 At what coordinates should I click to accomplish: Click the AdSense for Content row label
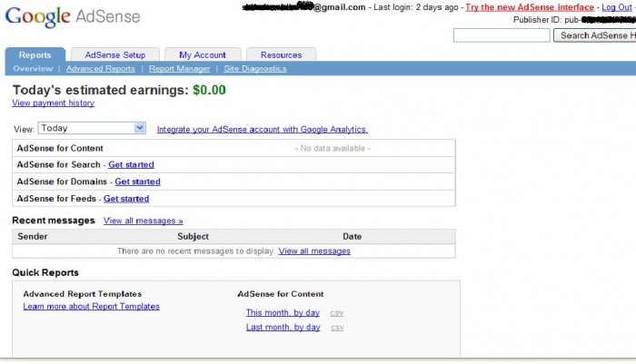(x=60, y=148)
